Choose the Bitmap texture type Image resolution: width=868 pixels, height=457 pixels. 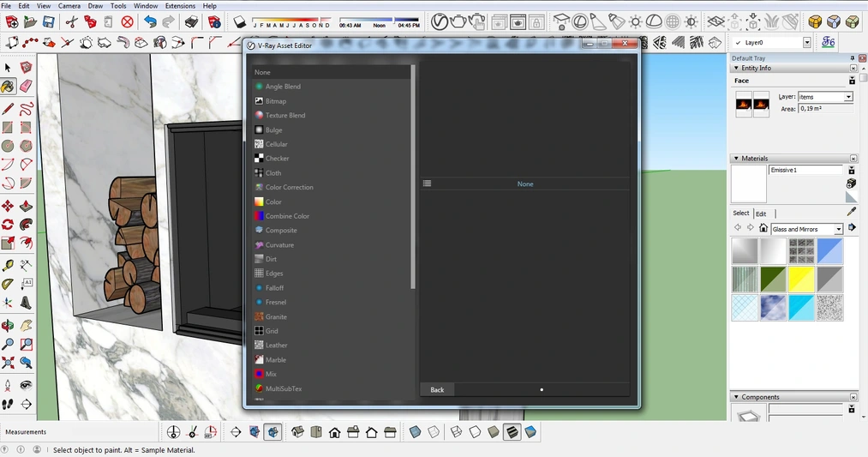click(x=276, y=101)
